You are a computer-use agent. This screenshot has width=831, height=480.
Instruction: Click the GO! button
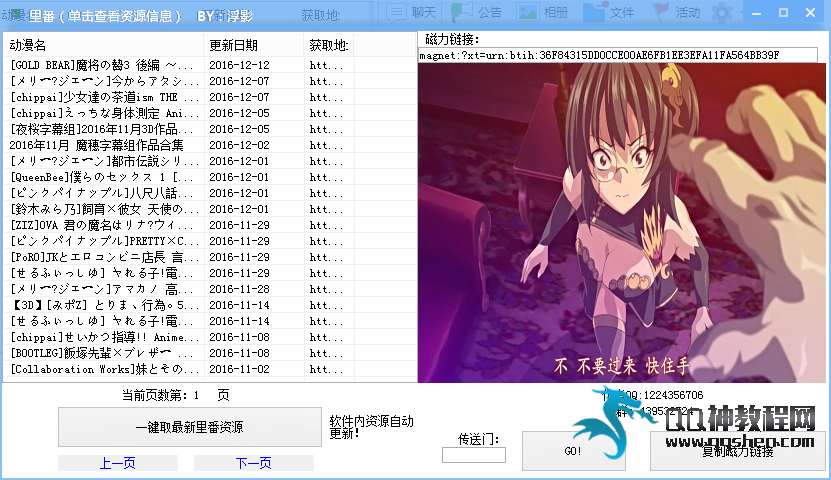click(573, 451)
